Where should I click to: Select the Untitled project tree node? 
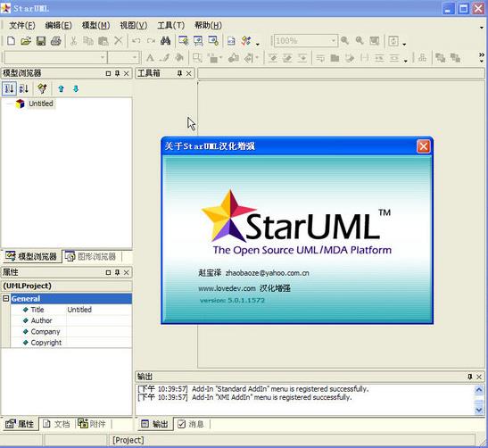(41, 104)
